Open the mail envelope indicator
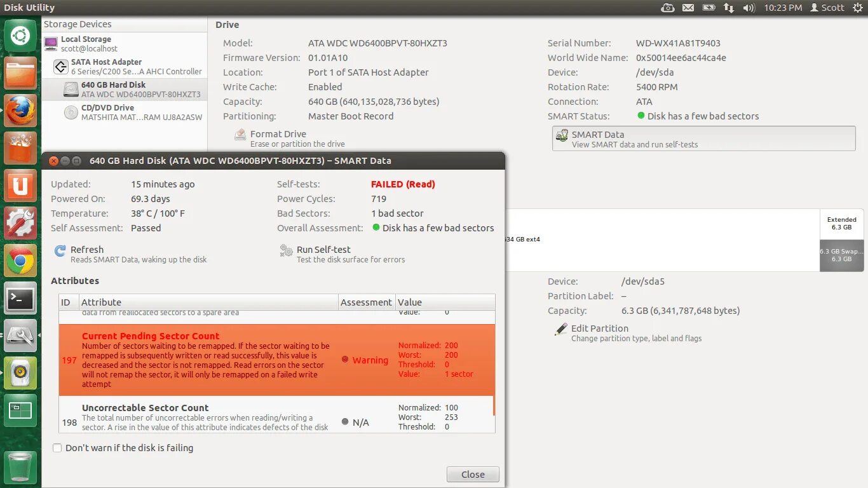 [x=688, y=8]
